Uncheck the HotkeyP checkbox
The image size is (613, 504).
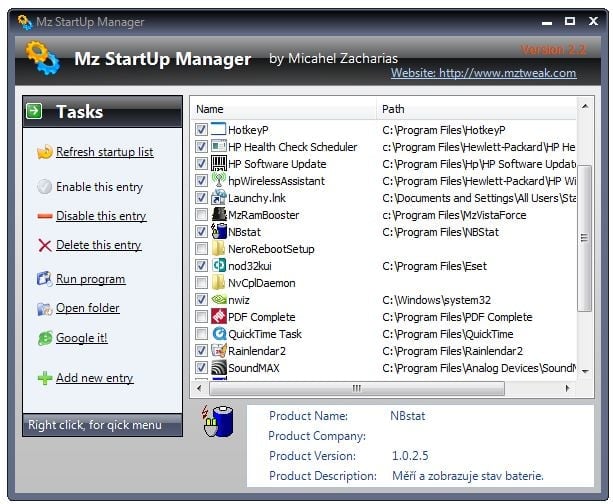coord(201,130)
